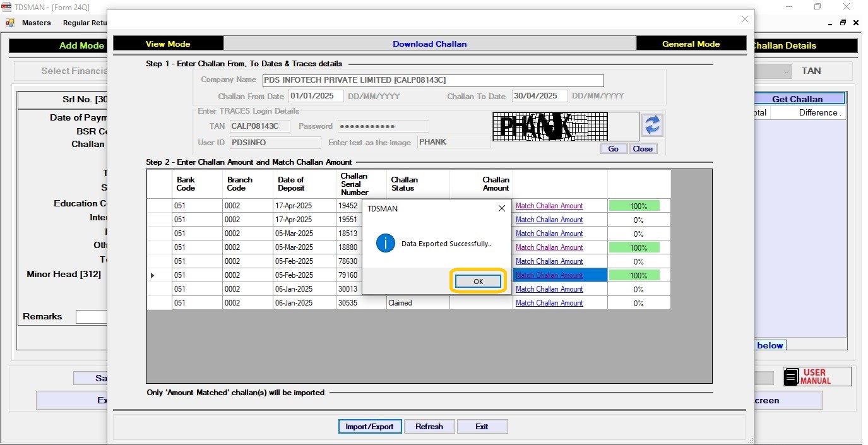The image size is (868, 445).
Task: Click the Get Challan button
Action: 797,99
